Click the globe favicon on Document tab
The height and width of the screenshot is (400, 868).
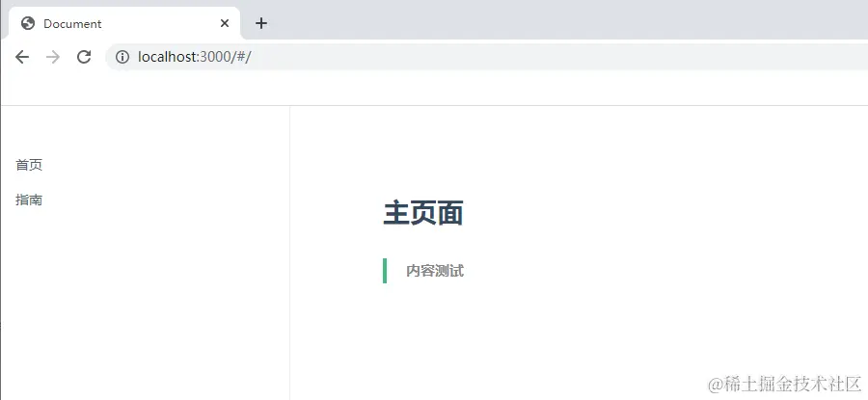pyautogui.click(x=28, y=23)
